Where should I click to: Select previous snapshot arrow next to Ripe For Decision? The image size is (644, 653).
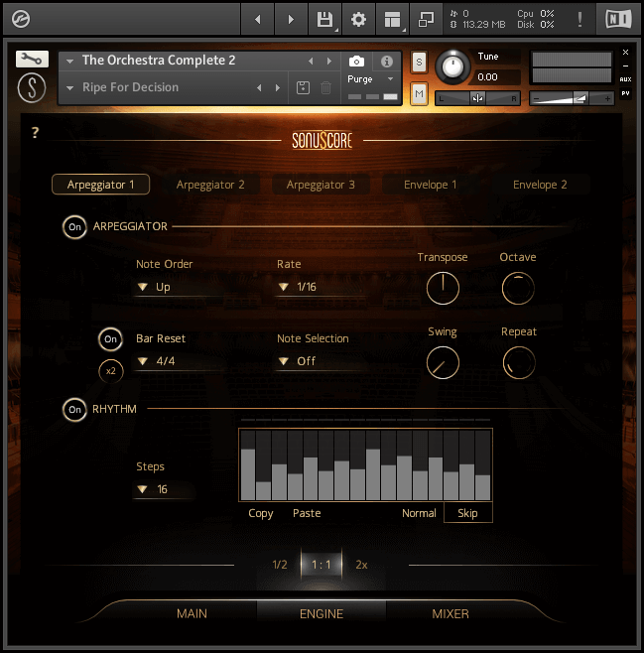(x=259, y=88)
